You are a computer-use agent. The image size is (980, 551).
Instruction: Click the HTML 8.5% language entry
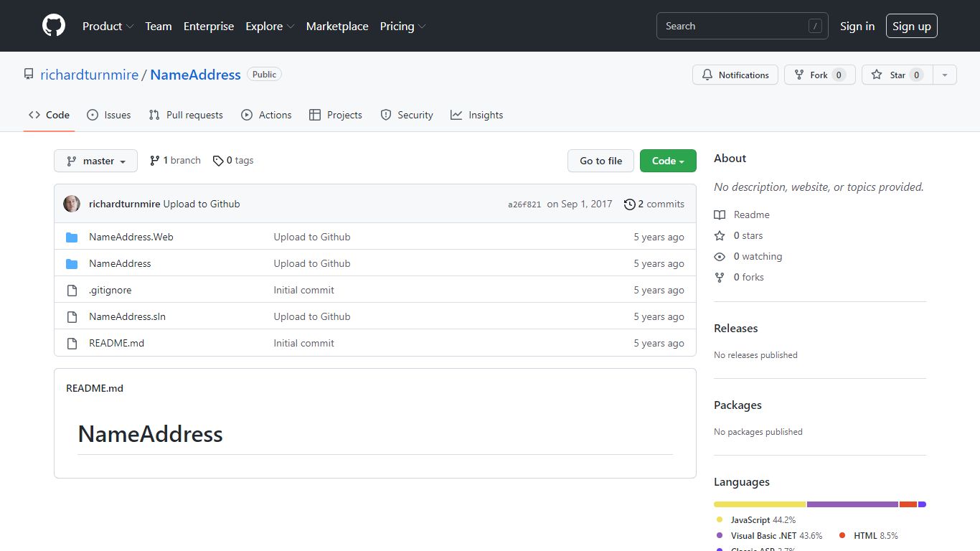tap(869, 535)
